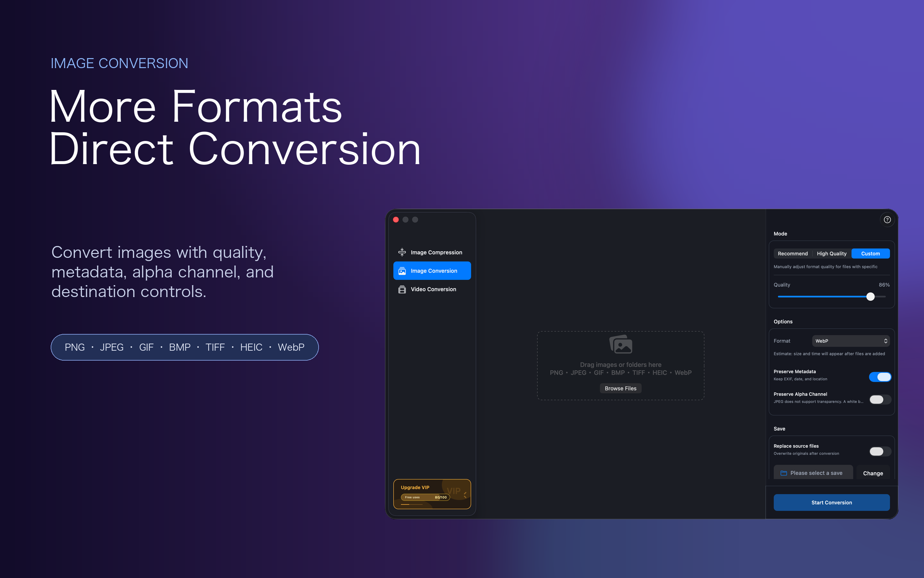Click the Estimate size and time text
This screenshot has height=578, width=924.
(x=829, y=354)
